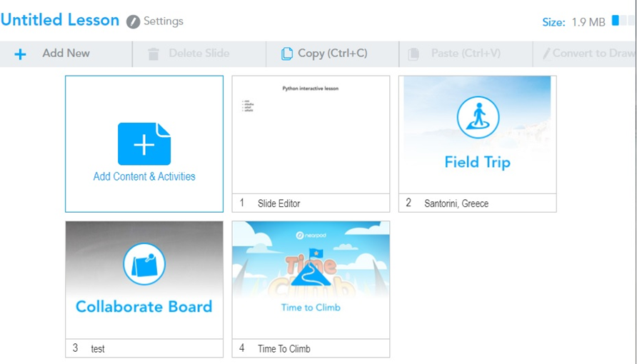Open the lesson Settings link

pos(164,21)
